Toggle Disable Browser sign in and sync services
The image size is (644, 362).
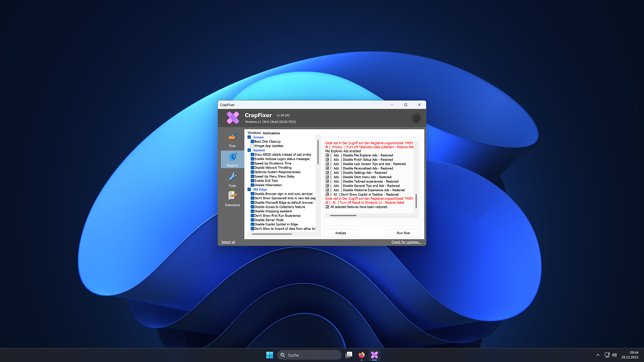[253, 194]
